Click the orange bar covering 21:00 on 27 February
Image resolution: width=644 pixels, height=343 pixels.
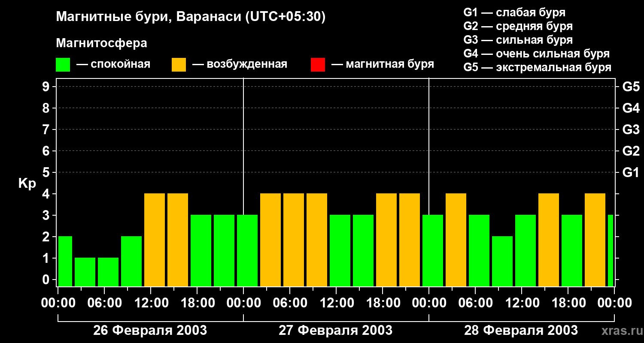tap(410, 240)
